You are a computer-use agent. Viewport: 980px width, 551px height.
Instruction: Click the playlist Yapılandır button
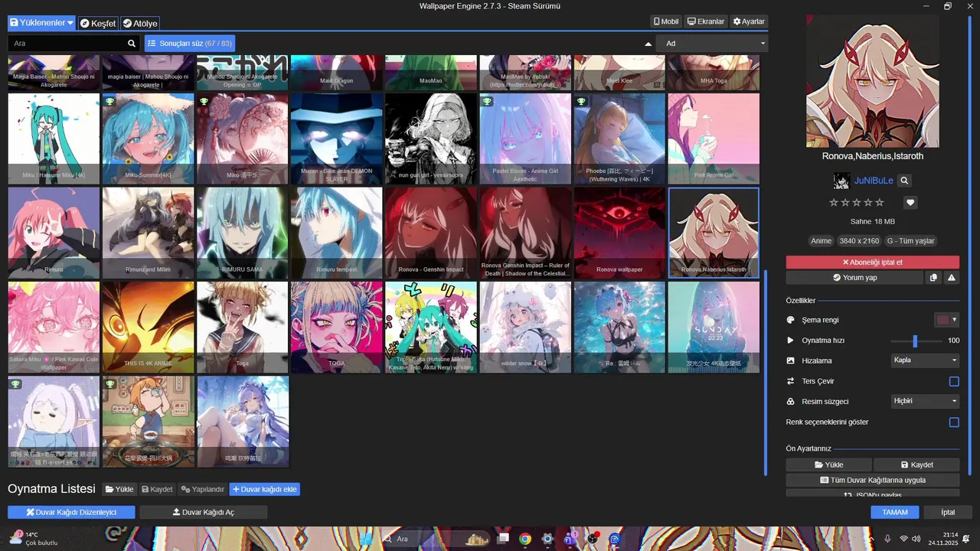click(202, 489)
